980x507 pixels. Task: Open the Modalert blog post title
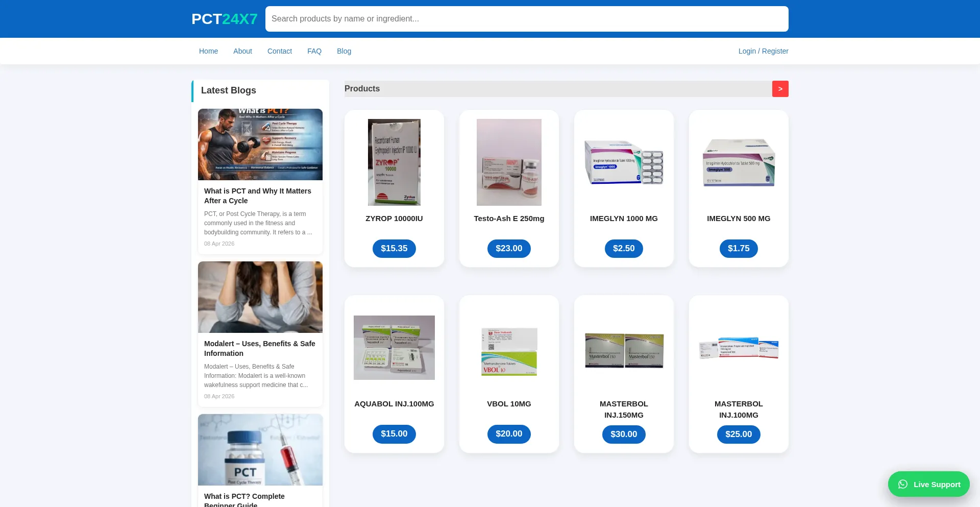pos(260,348)
